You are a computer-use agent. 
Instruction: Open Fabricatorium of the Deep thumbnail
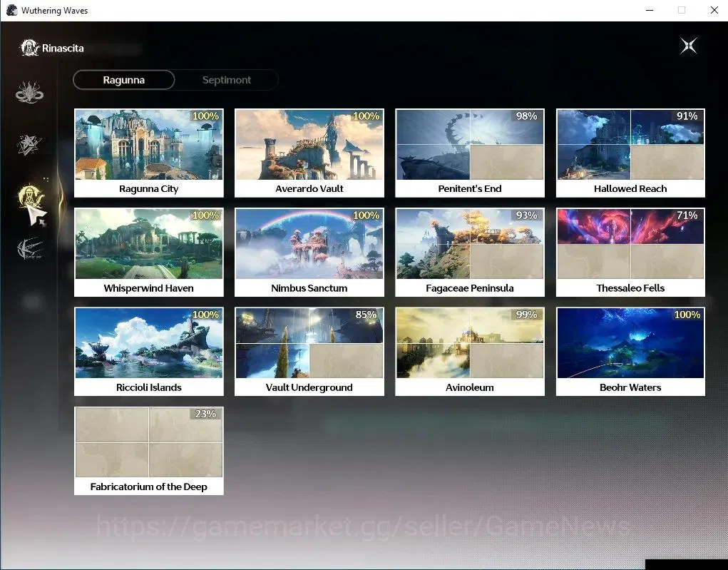[149, 442]
